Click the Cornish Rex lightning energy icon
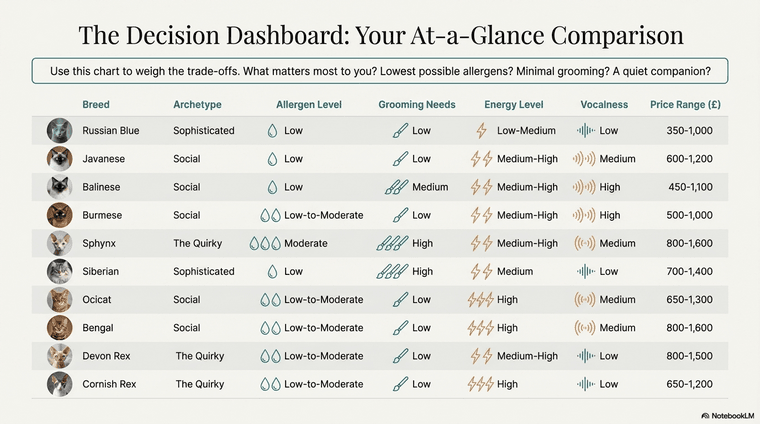Image resolution: width=760 pixels, height=424 pixels. (480, 384)
